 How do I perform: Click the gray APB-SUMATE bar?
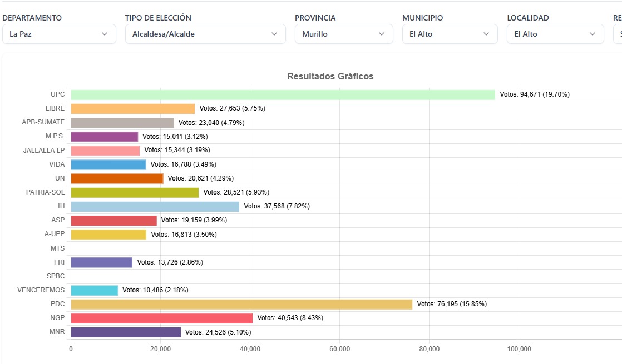tap(122, 122)
